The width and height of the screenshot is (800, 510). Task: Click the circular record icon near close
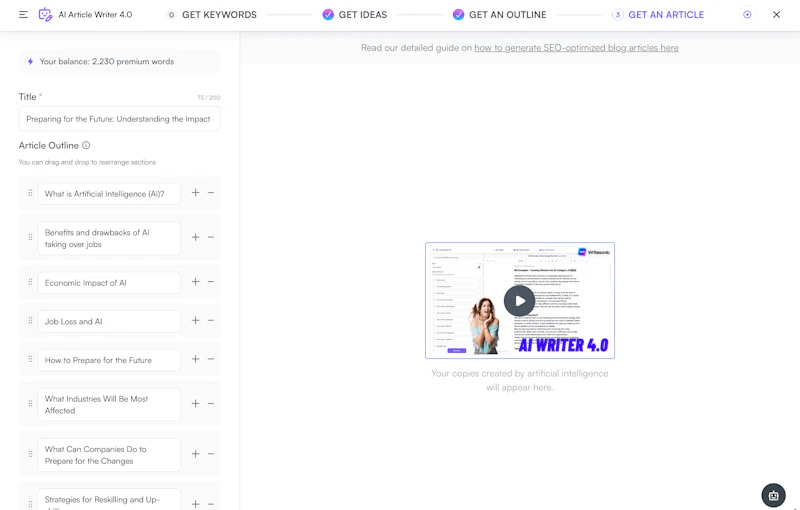747,15
